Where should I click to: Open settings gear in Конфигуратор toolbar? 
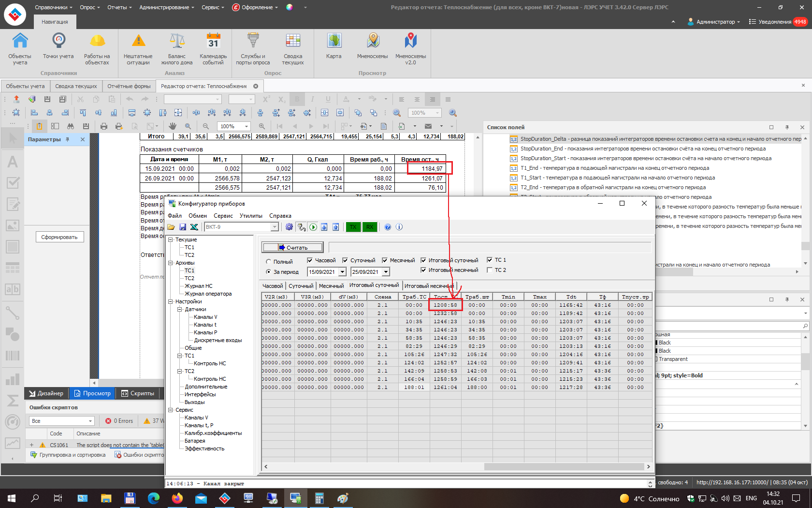tap(289, 227)
